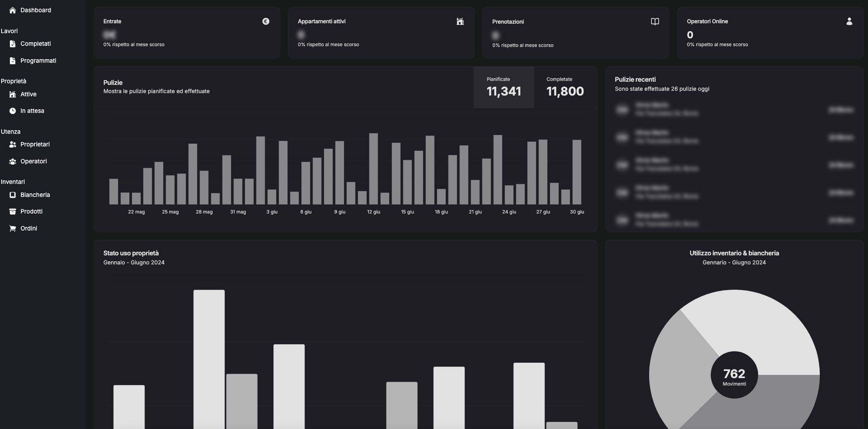Click the Inventari section heading

pyautogui.click(x=13, y=182)
